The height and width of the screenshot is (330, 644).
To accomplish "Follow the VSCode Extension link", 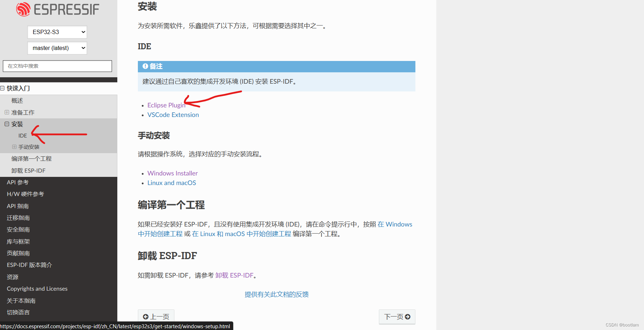I will (173, 115).
